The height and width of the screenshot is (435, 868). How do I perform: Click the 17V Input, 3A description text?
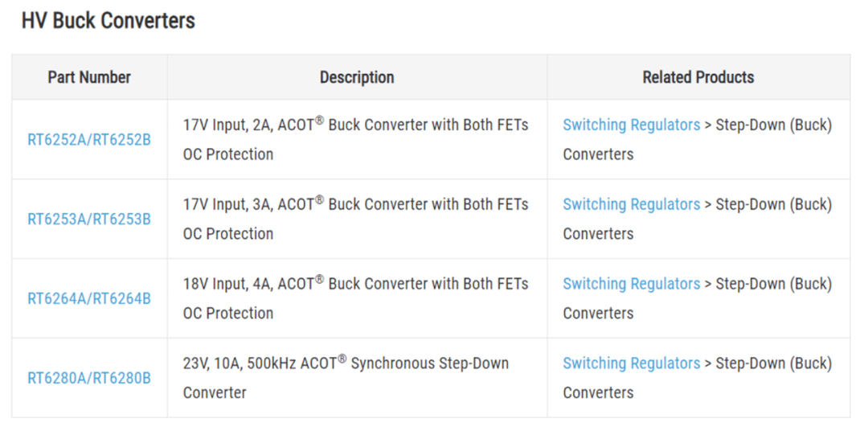click(x=355, y=205)
